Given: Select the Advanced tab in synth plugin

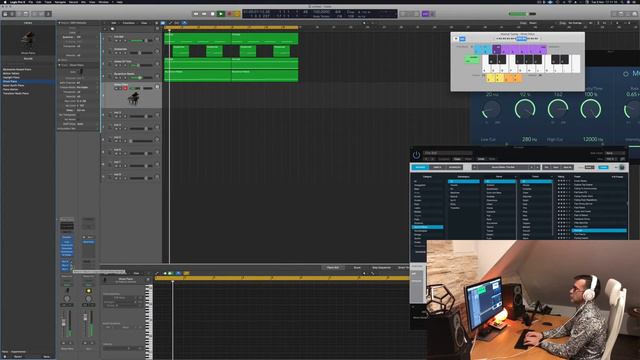Looking at the screenshot, I should tap(455, 167).
